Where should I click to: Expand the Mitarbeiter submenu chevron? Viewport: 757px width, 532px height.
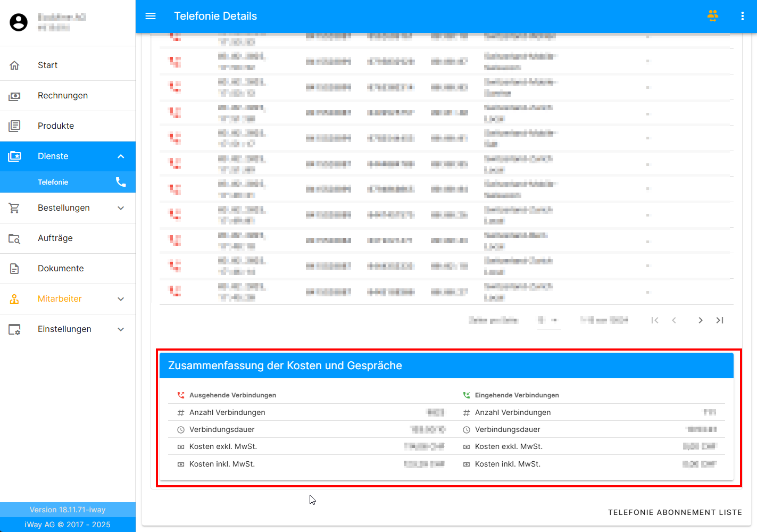121,299
